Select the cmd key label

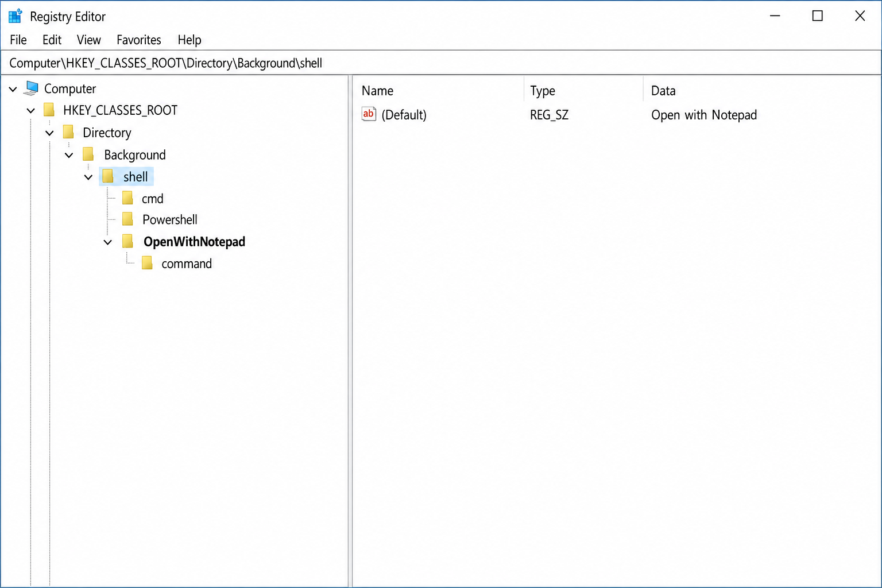tap(153, 199)
